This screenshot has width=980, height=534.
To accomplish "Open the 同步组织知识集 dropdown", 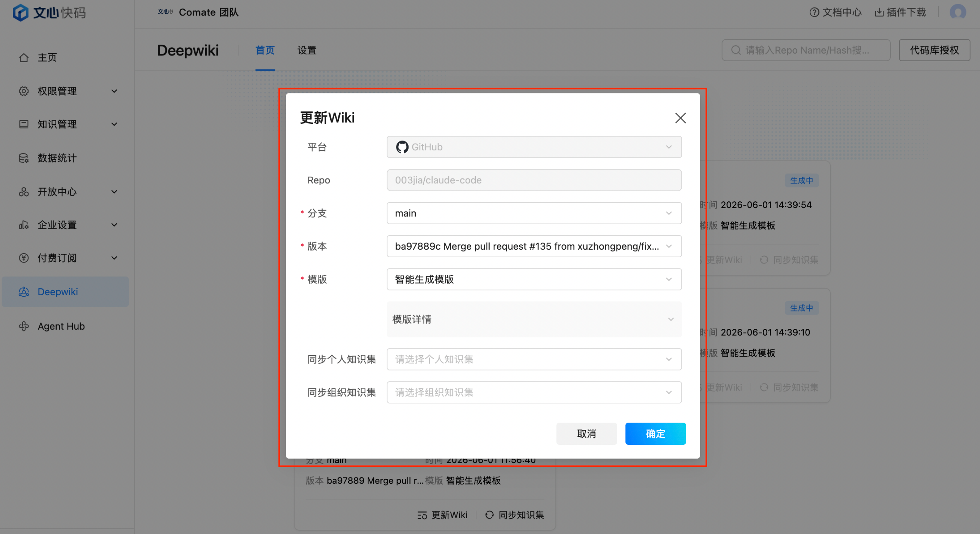I will [534, 392].
